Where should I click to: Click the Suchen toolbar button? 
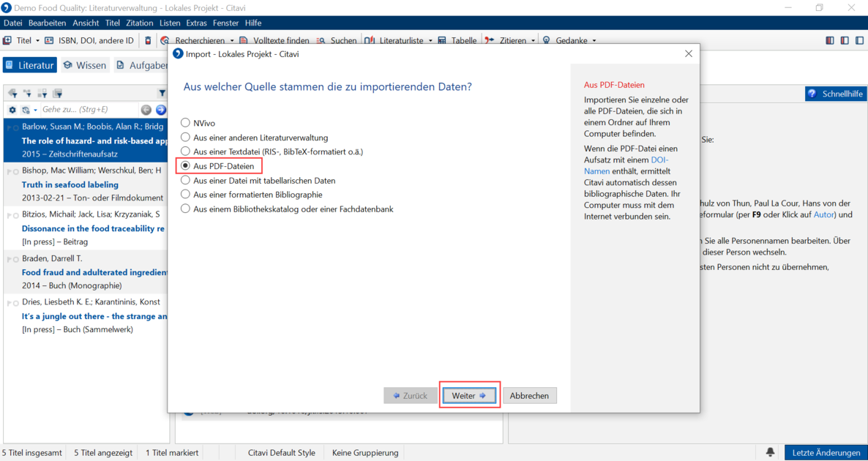[337, 40]
